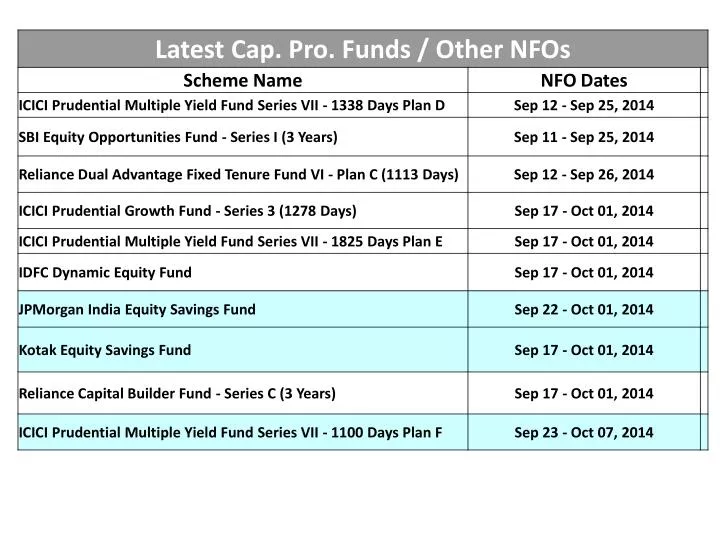Screen dimensions: 720x540
Task: Select the NFO Dates column header
Action: coord(584,81)
